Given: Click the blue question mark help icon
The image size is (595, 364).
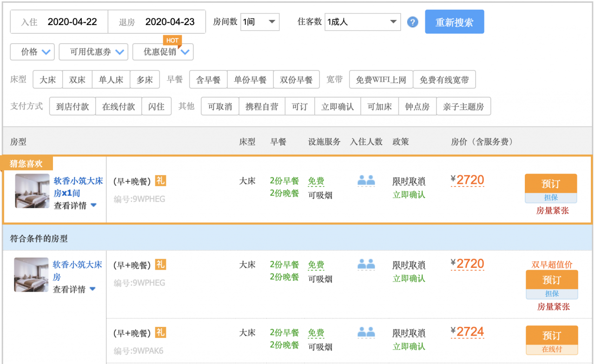Looking at the screenshot, I should click(412, 22).
